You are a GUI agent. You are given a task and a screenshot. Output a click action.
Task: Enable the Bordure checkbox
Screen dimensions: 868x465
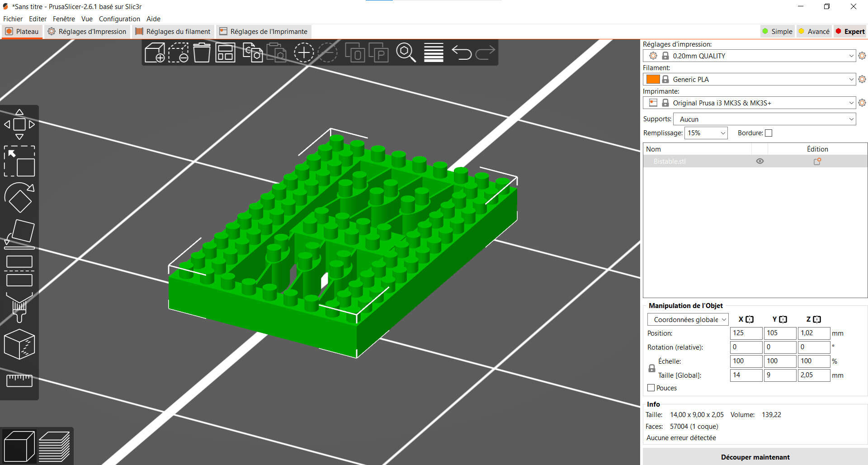769,133
